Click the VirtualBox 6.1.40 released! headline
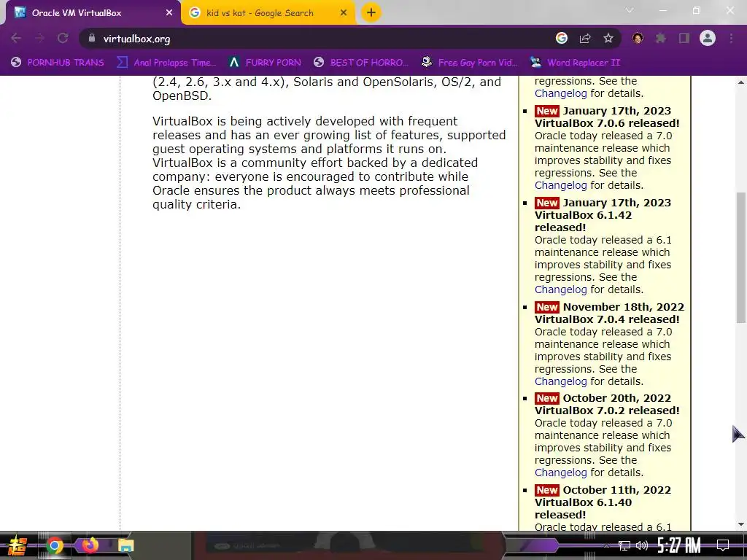 583,508
